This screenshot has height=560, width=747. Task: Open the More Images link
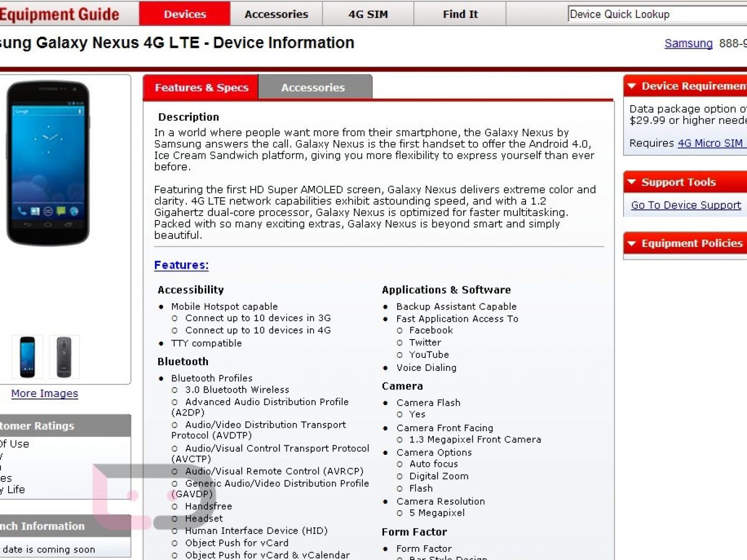45,394
